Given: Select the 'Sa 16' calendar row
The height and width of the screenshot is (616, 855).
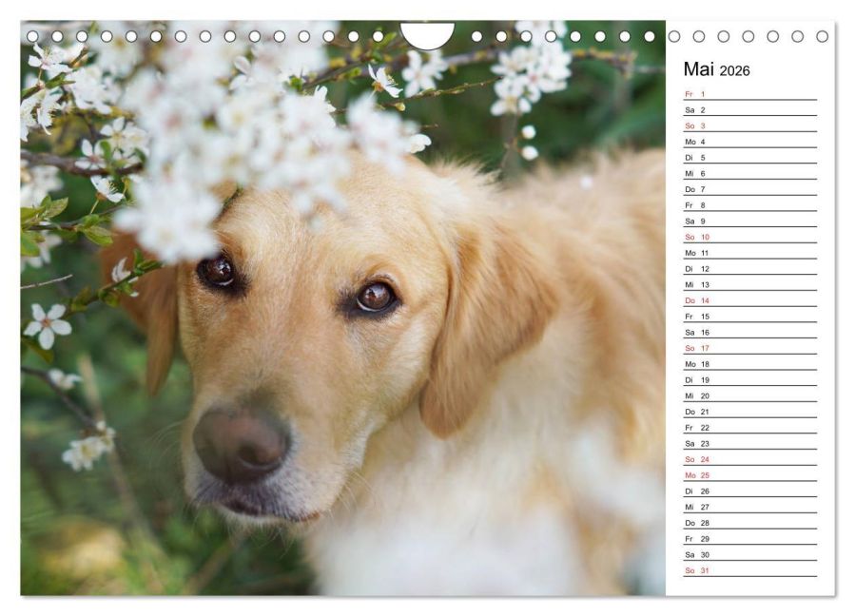Looking at the screenshot, I should (x=749, y=332).
